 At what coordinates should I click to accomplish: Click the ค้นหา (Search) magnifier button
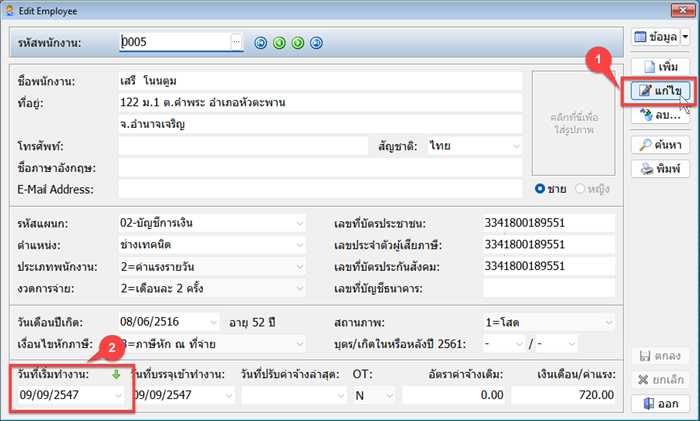click(x=655, y=144)
